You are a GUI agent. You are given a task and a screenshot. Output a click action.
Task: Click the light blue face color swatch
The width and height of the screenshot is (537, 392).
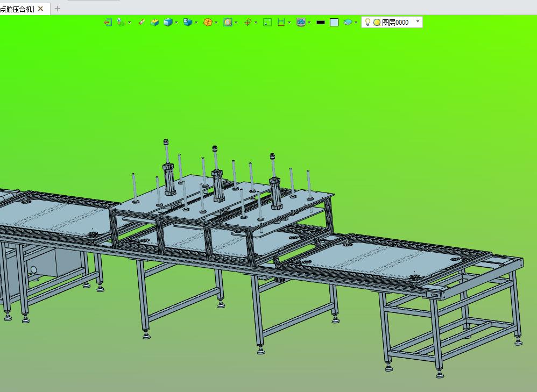click(x=334, y=22)
